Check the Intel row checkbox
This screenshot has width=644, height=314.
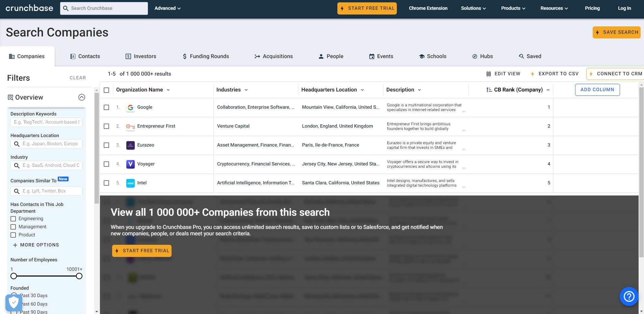pyautogui.click(x=106, y=183)
